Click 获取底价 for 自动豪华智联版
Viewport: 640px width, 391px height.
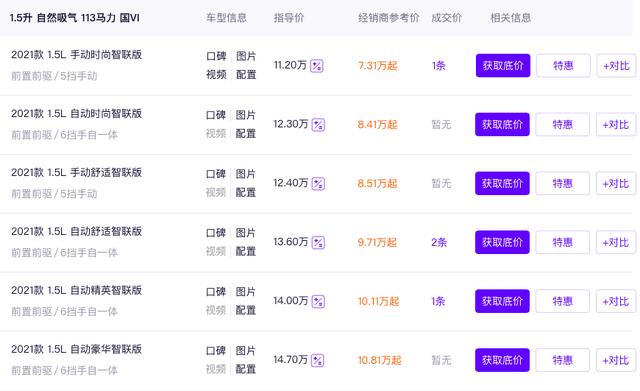(502, 360)
